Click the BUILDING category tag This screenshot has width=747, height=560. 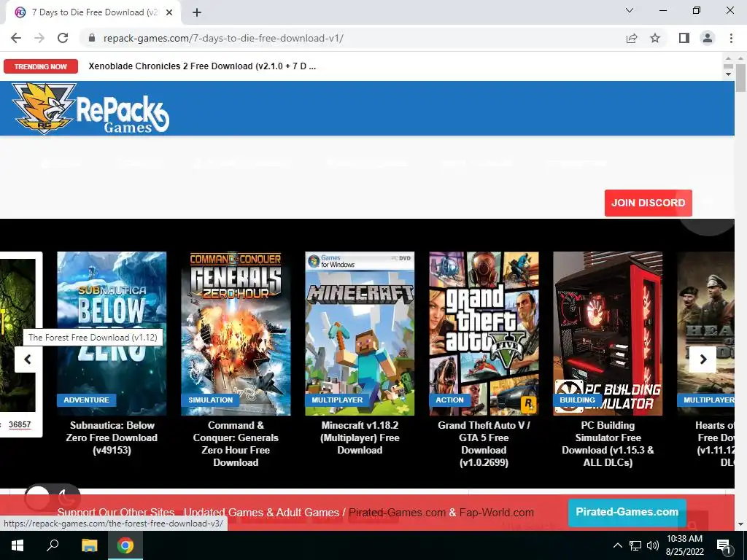(x=577, y=400)
